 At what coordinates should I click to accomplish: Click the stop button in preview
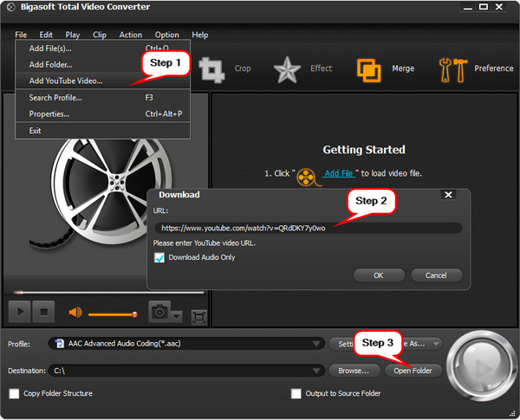[x=43, y=312]
